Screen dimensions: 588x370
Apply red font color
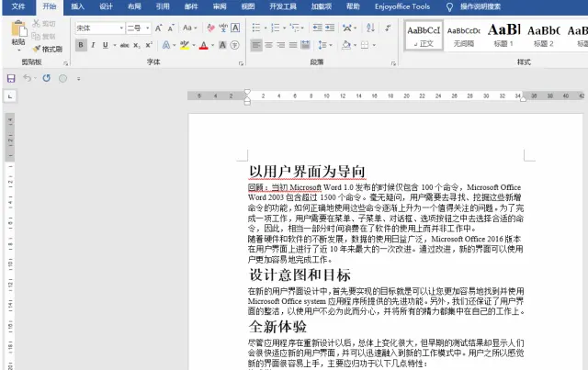click(x=204, y=45)
